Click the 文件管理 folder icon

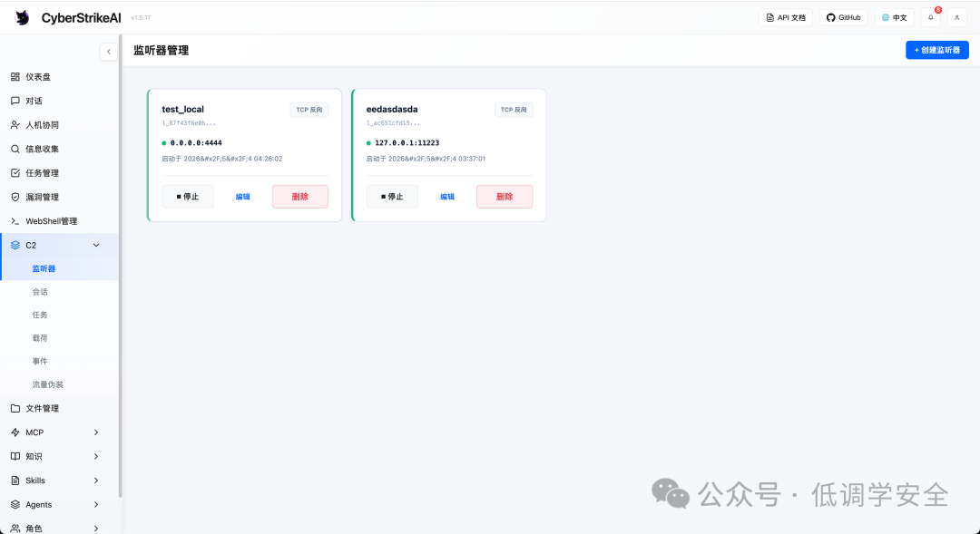[x=15, y=409]
